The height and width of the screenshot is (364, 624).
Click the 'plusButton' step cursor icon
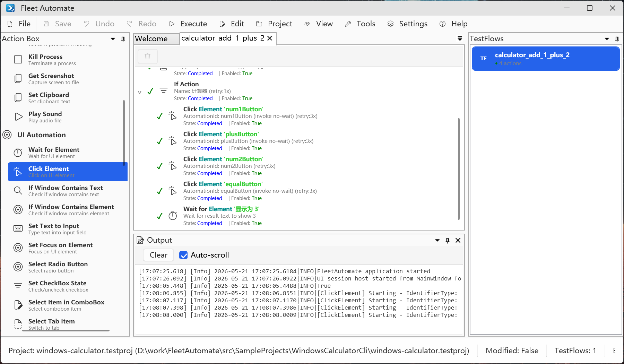173,141
